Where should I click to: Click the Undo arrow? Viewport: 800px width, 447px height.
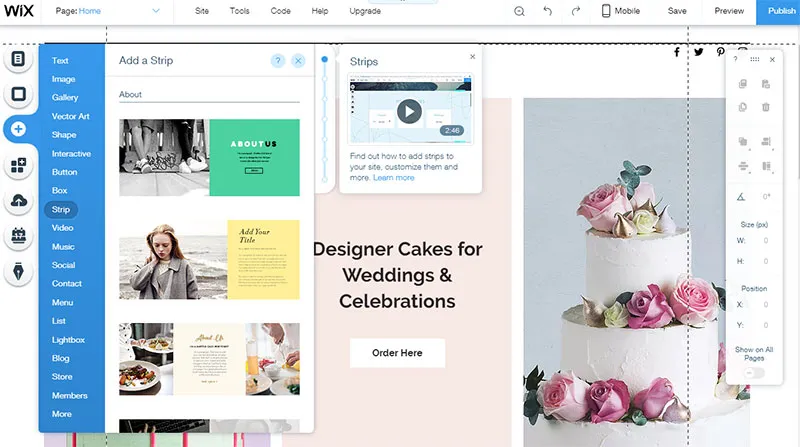tap(547, 11)
